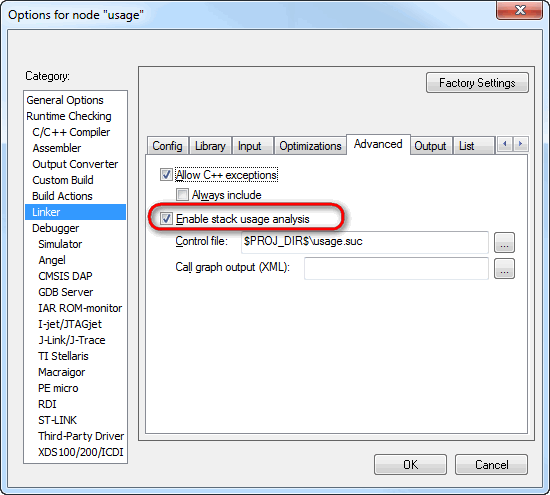The height and width of the screenshot is (495, 550).
Task: Open the Library tab
Action: (210, 146)
